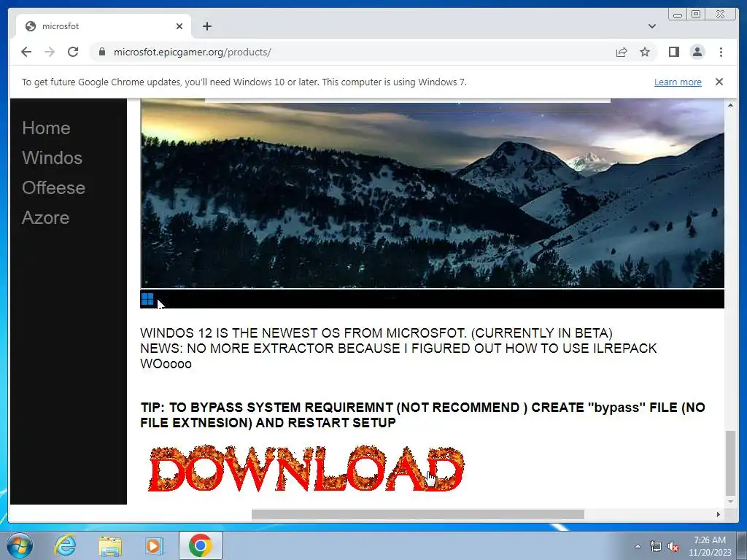
Task: Click the scroll down arrow
Action: [730, 502]
